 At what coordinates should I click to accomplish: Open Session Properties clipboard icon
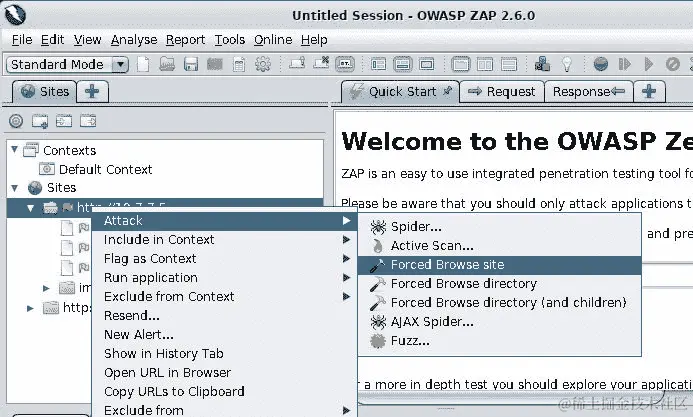[239, 64]
